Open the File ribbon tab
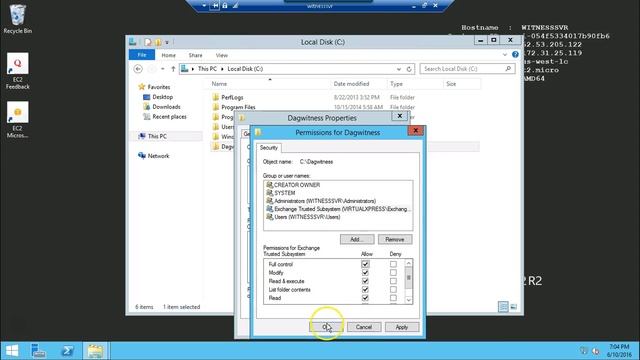The width and height of the screenshot is (640, 360). click(142, 55)
